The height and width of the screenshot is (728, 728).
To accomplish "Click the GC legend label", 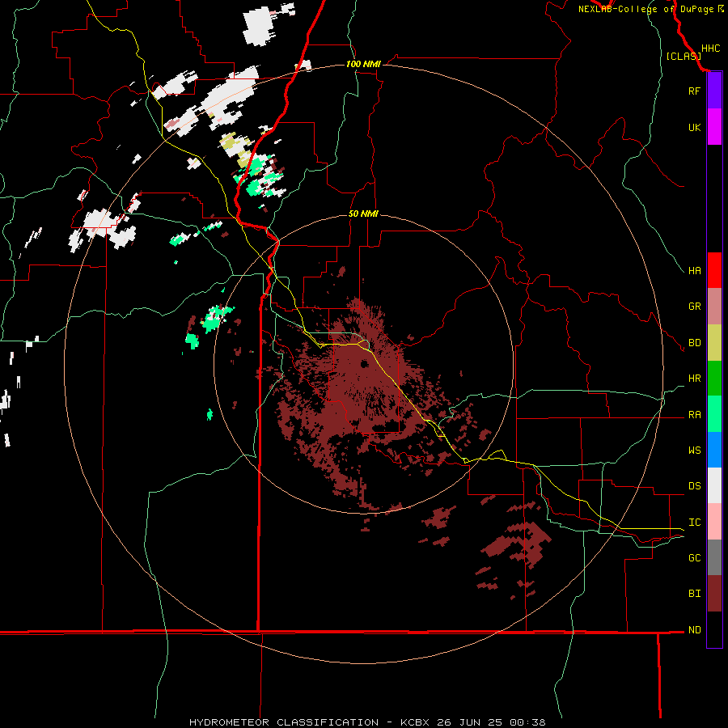I will pos(694,557).
